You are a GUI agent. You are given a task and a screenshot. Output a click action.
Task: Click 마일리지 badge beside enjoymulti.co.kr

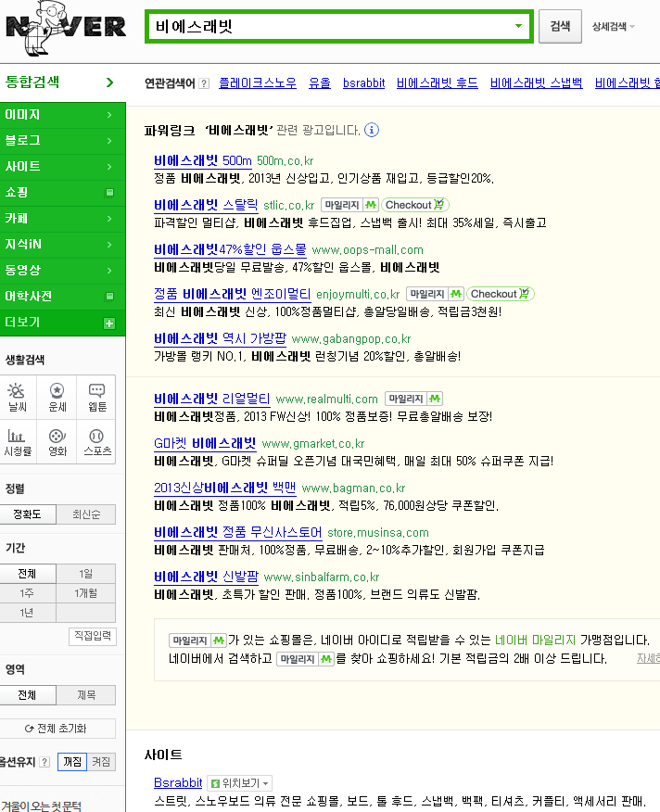pos(435,294)
